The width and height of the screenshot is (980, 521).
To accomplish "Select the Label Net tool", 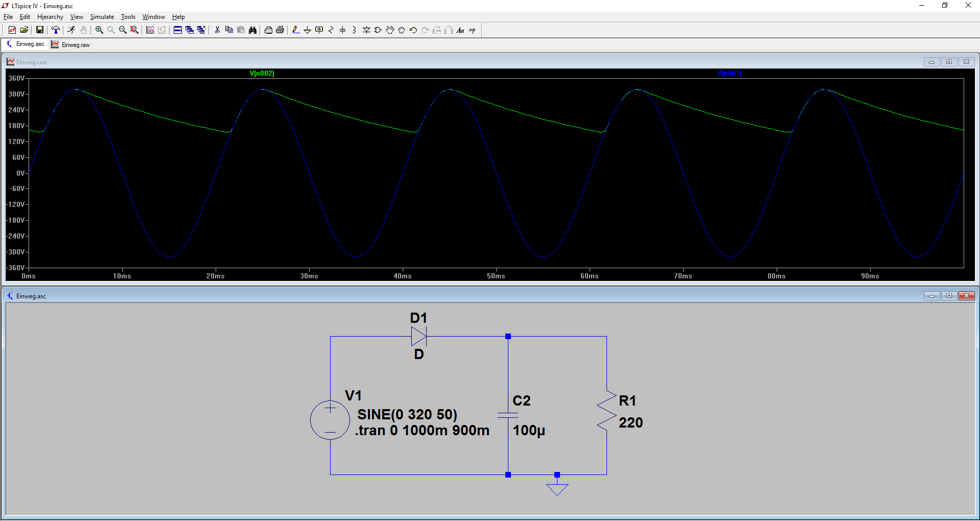I will [x=319, y=30].
